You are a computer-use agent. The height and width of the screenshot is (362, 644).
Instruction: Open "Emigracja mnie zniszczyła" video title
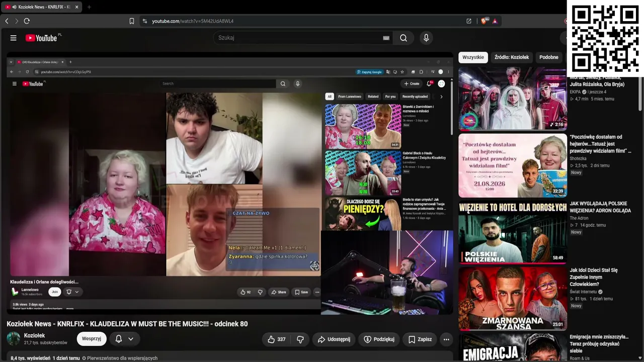pyautogui.click(x=599, y=344)
